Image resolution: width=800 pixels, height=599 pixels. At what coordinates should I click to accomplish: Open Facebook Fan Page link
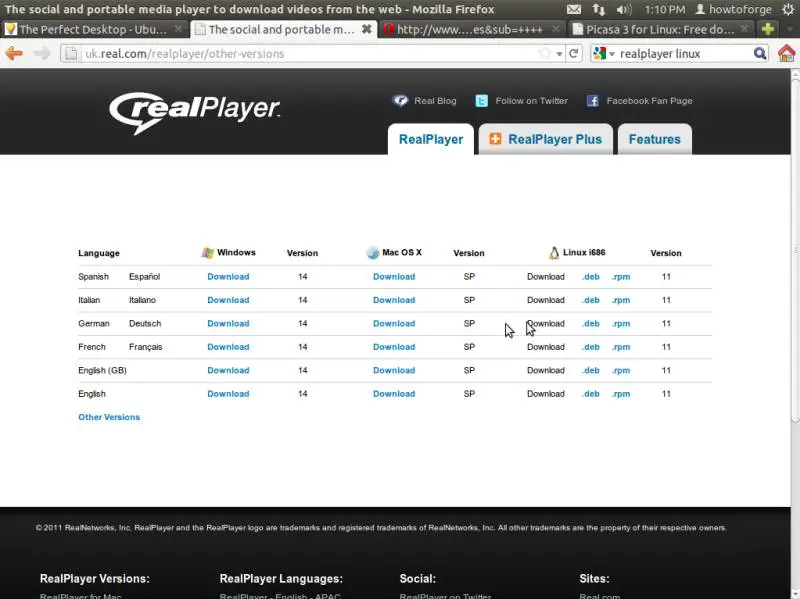point(649,101)
